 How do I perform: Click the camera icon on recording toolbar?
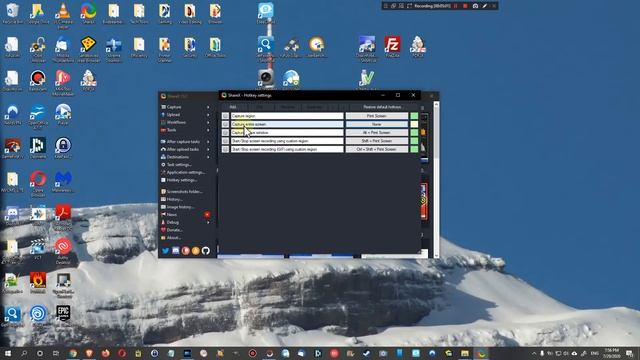point(475,6)
